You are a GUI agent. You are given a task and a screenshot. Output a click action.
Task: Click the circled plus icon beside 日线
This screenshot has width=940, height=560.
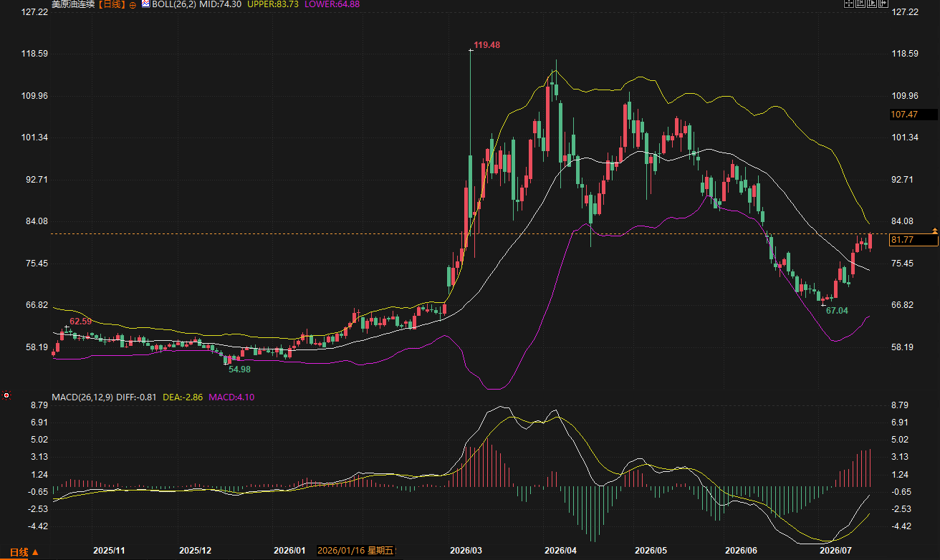pyautogui.click(x=133, y=4)
